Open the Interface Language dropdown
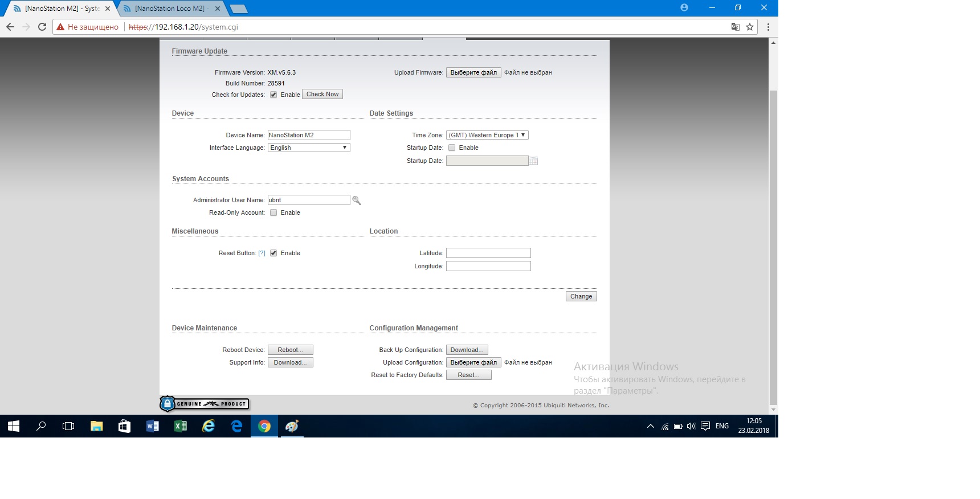The width and height of the screenshot is (980, 499). point(309,148)
